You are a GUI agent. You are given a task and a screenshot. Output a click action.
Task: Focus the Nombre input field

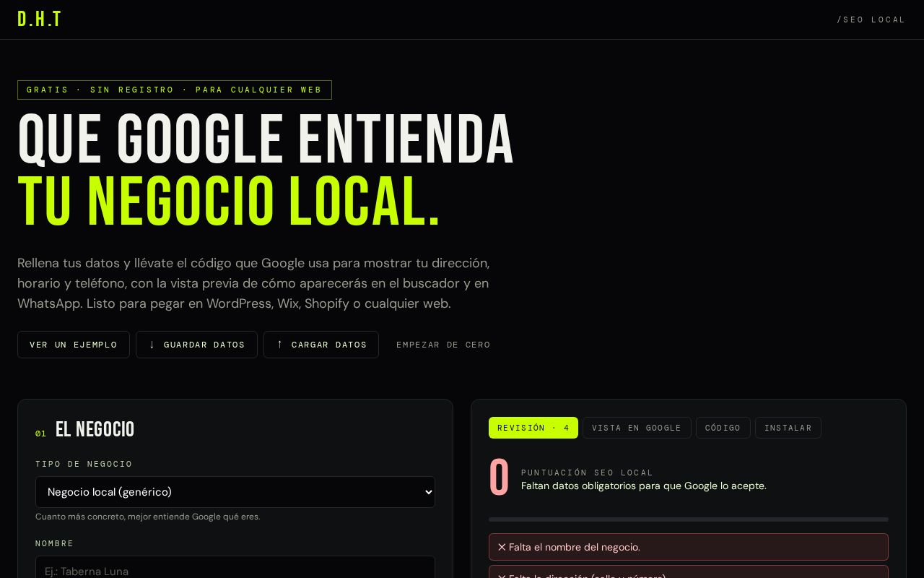pos(235,567)
